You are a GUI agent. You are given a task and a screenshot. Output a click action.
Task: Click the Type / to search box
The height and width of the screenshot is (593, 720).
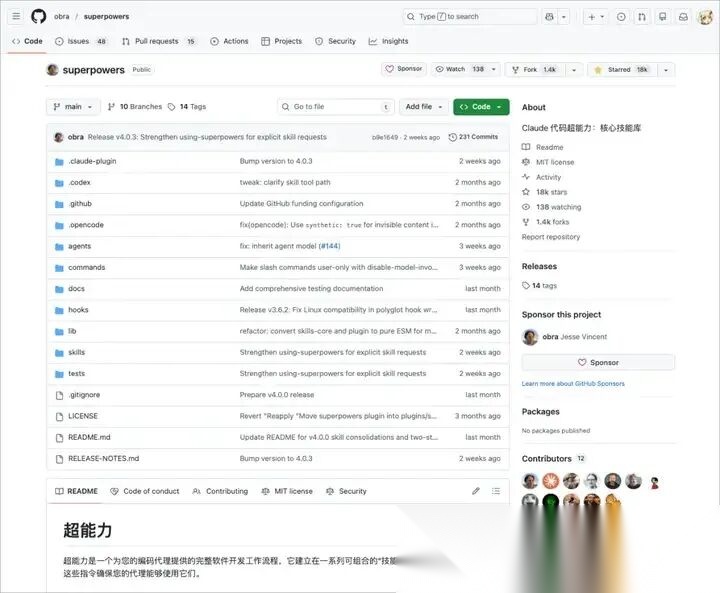click(x=470, y=17)
